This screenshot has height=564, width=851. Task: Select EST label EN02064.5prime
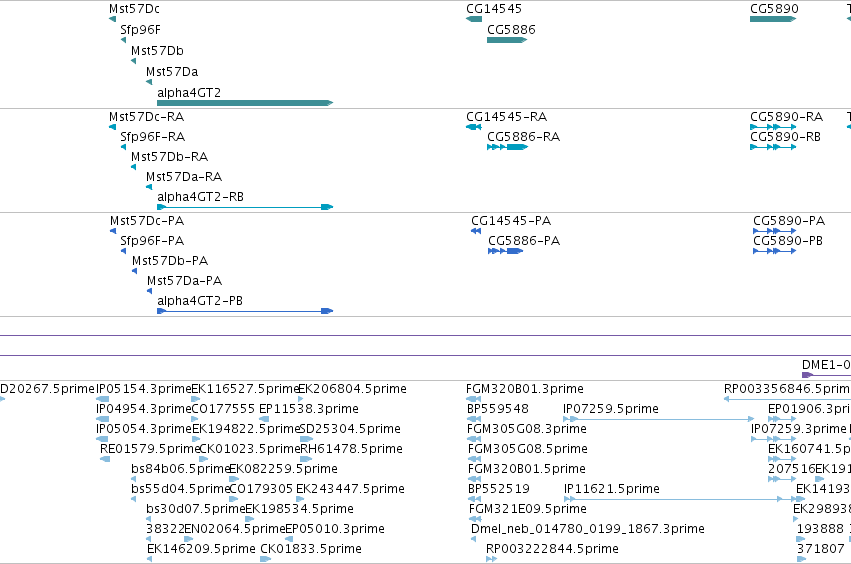click(x=235, y=530)
